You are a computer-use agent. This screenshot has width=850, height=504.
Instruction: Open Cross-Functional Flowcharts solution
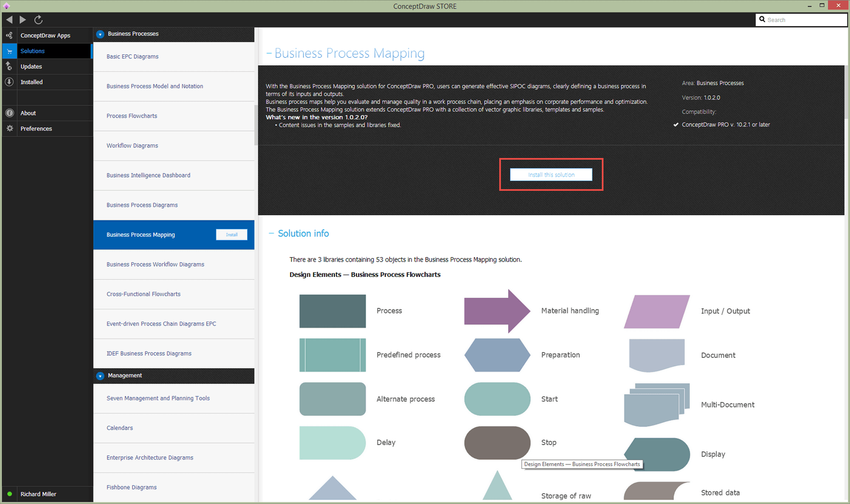[174, 294]
